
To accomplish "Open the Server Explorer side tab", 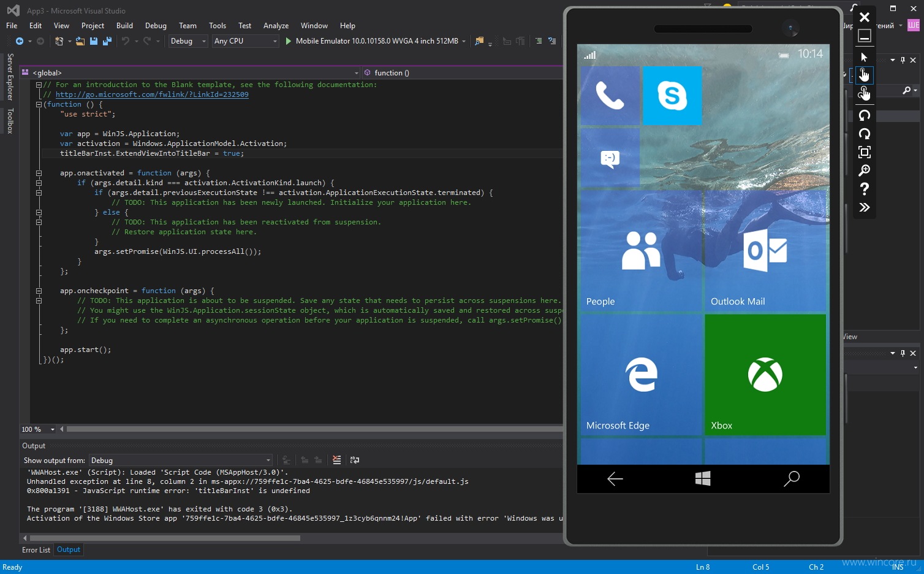I will coord(10,77).
